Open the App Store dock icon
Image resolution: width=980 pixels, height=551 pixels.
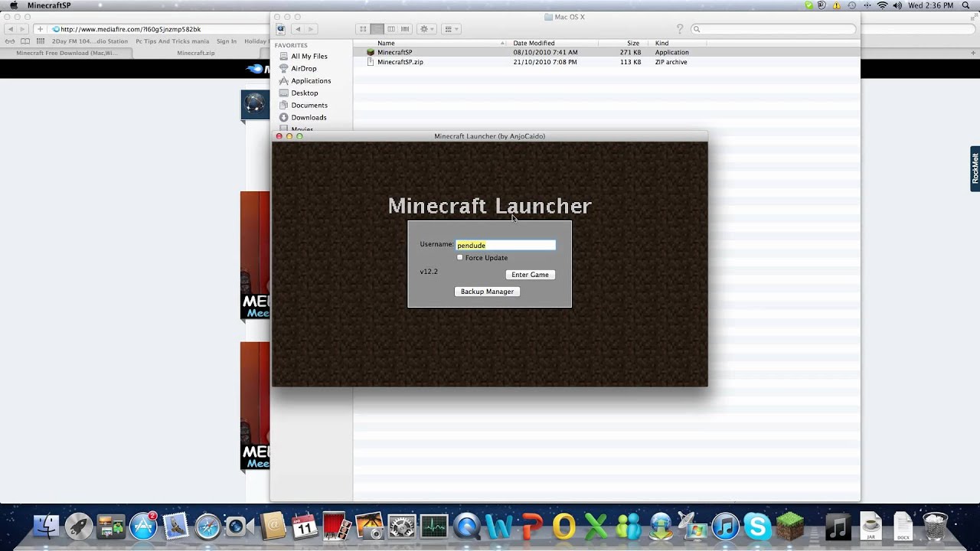[143, 527]
